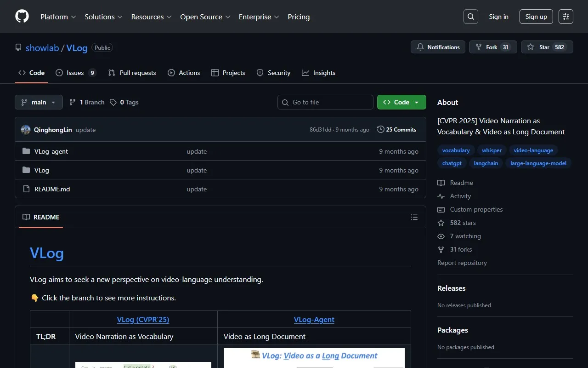Open the README.md file
The width and height of the screenshot is (588, 368).
[52, 189]
